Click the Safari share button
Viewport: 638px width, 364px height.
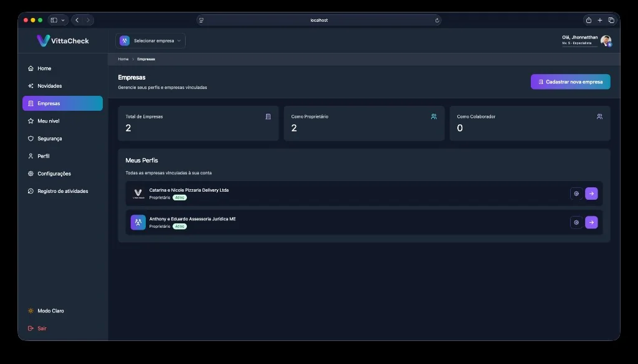pyautogui.click(x=588, y=20)
